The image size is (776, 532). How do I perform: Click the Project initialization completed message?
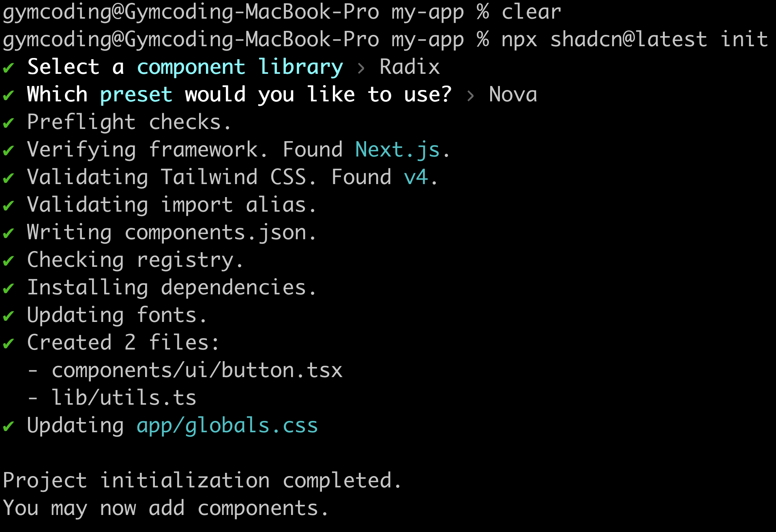click(202, 481)
